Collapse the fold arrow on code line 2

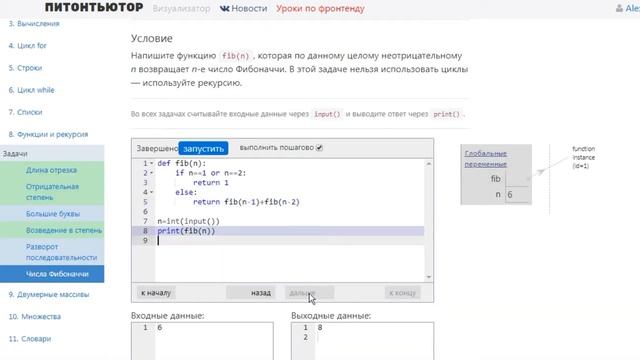click(x=151, y=173)
